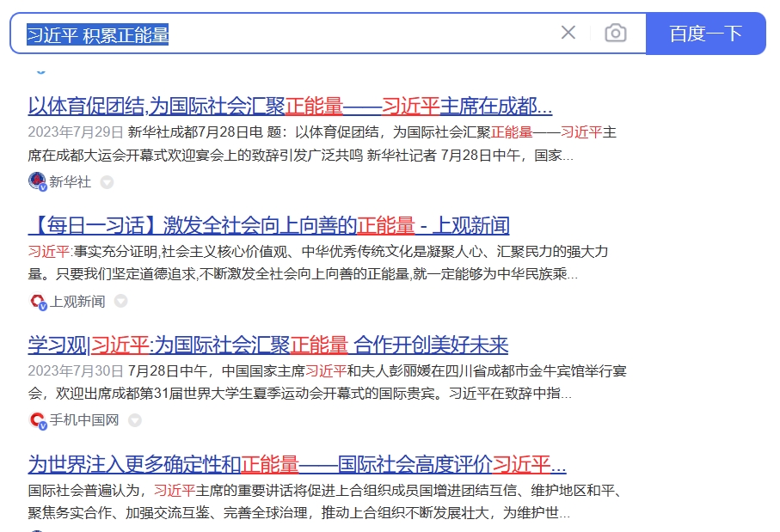780x532 pixels.
Task: Open result 为世界注入更多确定性和正能量
Action: [297, 464]
